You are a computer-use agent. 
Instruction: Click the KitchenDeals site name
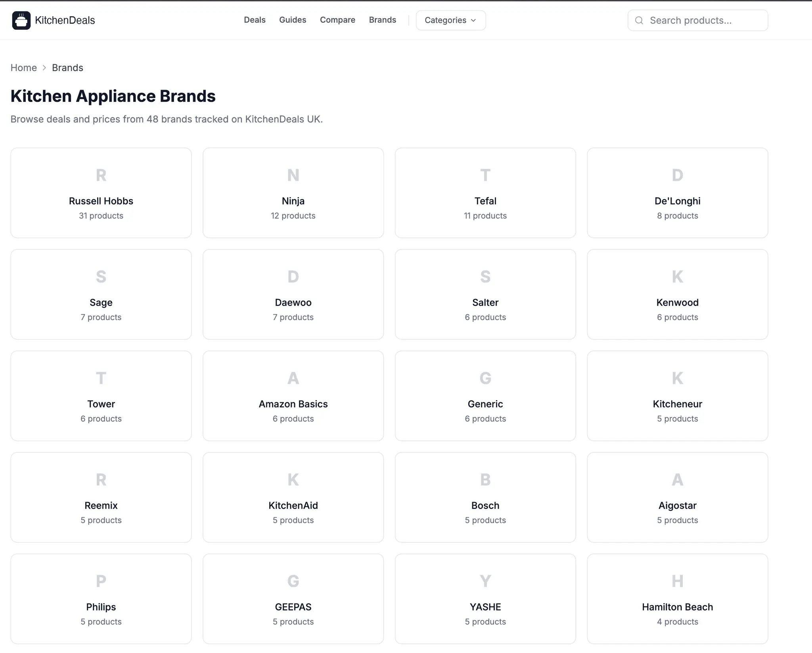coord(65,20)
